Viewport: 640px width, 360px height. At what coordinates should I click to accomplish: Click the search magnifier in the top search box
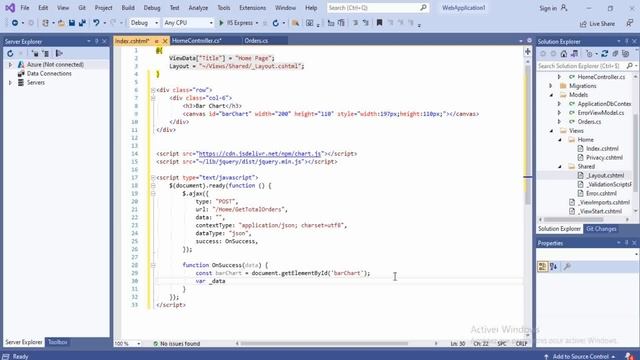[423, 7]
